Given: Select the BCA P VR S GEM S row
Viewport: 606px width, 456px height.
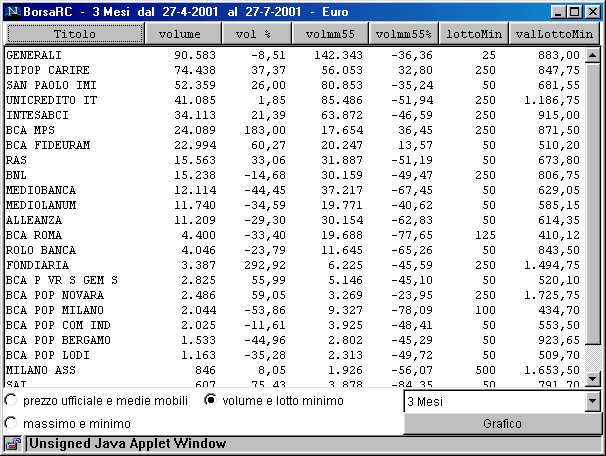Looking at the screenshot, I should click(x=293, y=280).
